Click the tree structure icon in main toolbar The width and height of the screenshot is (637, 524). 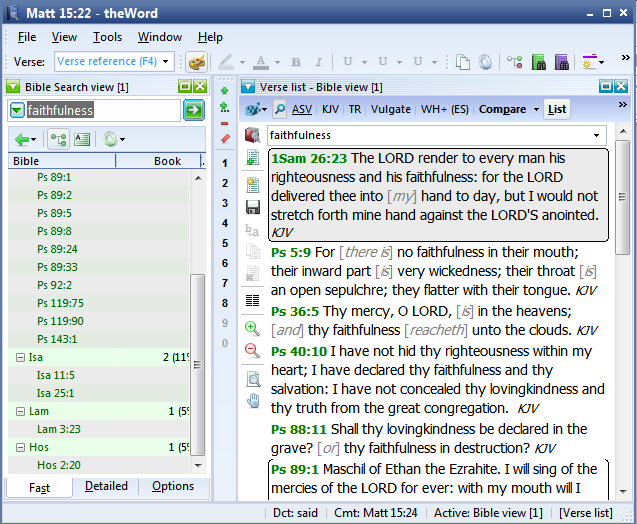tap(515, 62)
